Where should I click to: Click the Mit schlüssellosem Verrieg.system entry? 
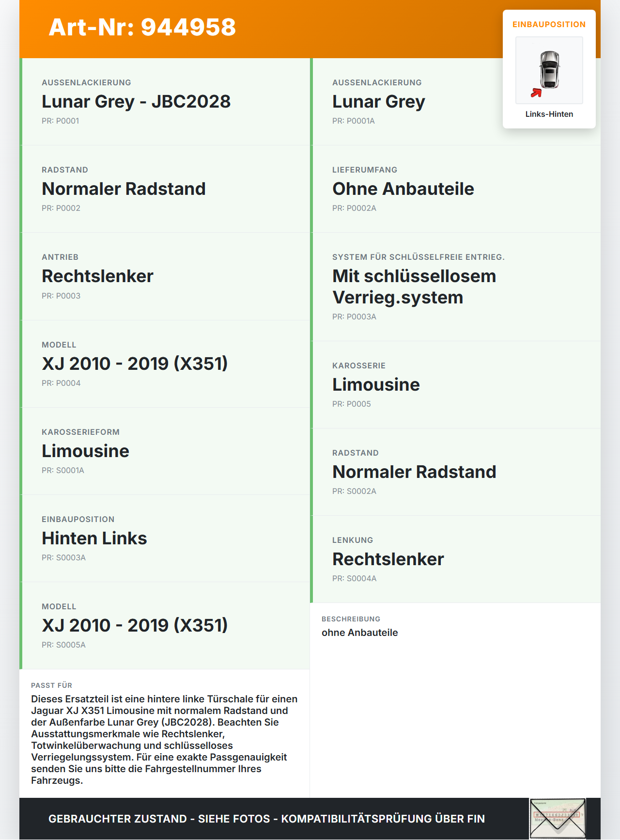coord(455,287)
